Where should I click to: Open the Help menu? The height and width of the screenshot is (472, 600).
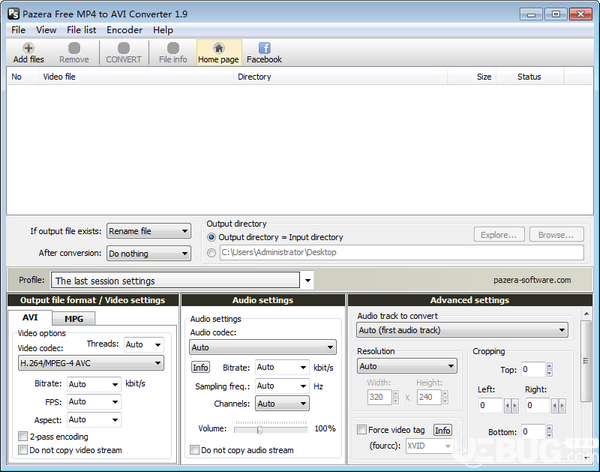tap(163, 30)
